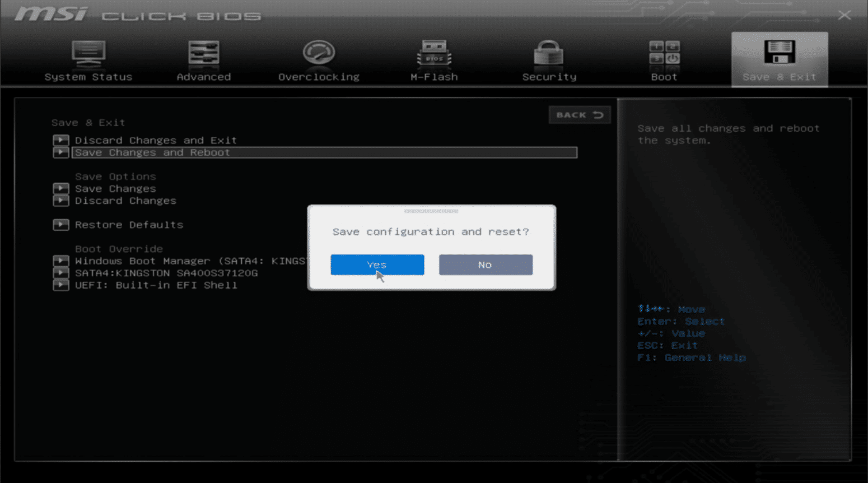This screenshot has width=868, height=483.
Task: Launch UEFI: Built-in EFI Shell
Action: (x=156, y=285)
